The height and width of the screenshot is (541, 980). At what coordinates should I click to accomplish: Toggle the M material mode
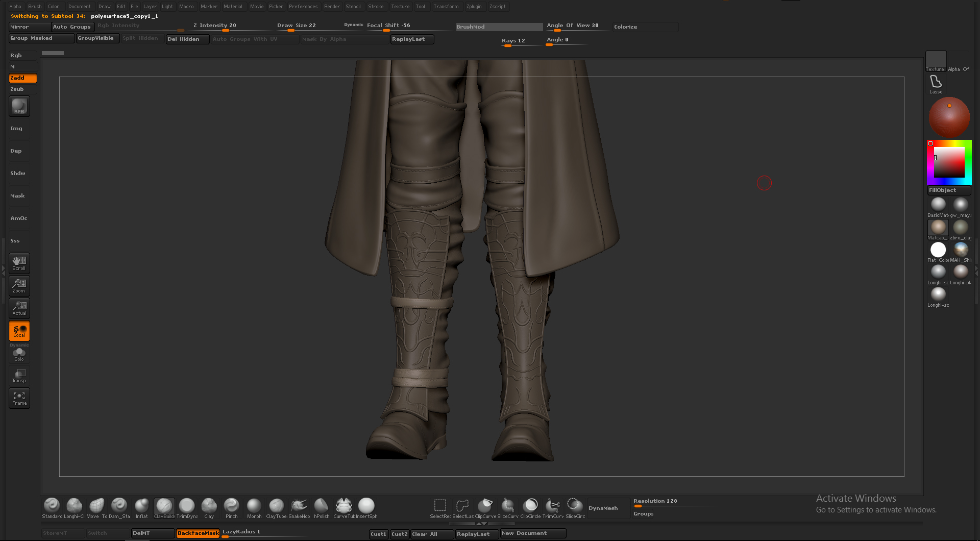[x=23, y=67]
